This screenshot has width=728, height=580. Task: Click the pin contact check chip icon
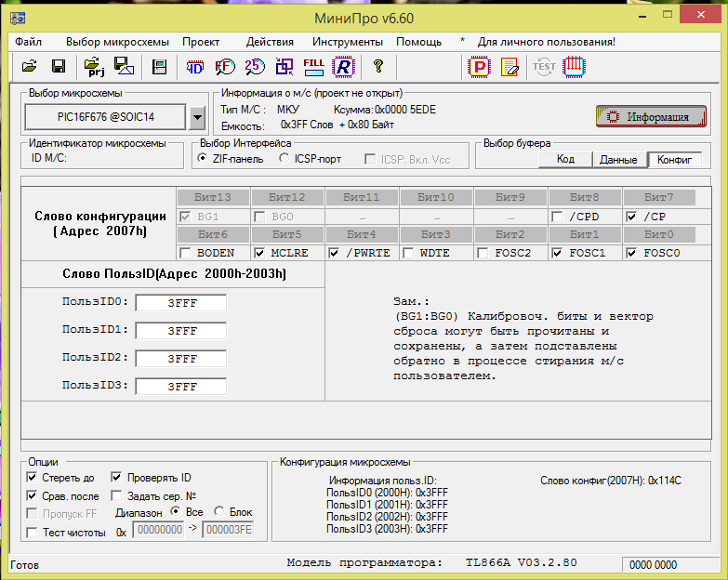574,67
